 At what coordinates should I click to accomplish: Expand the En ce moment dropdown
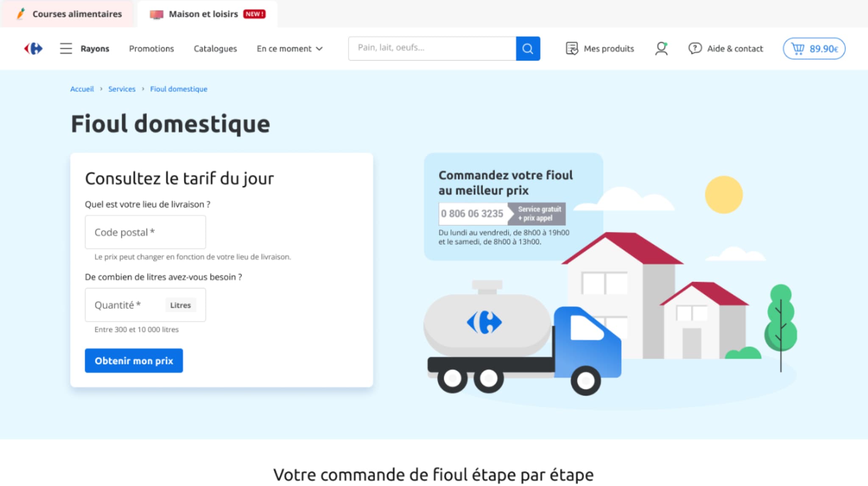289,48
